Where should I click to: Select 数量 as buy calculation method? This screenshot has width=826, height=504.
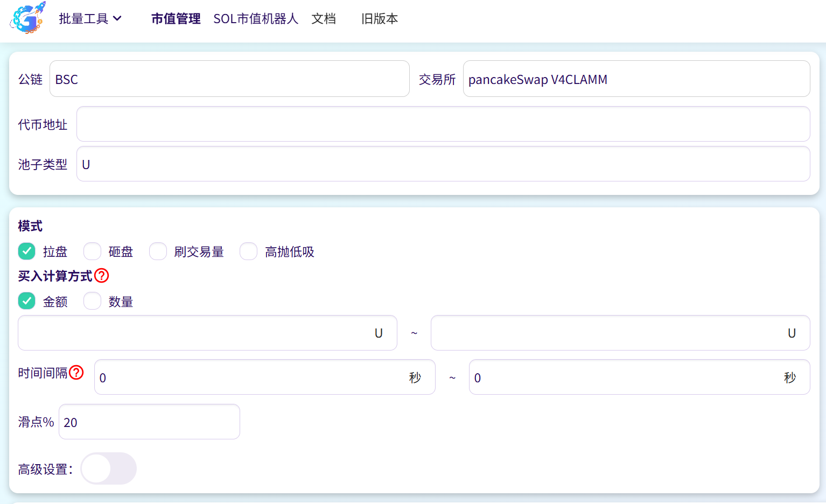93,301
